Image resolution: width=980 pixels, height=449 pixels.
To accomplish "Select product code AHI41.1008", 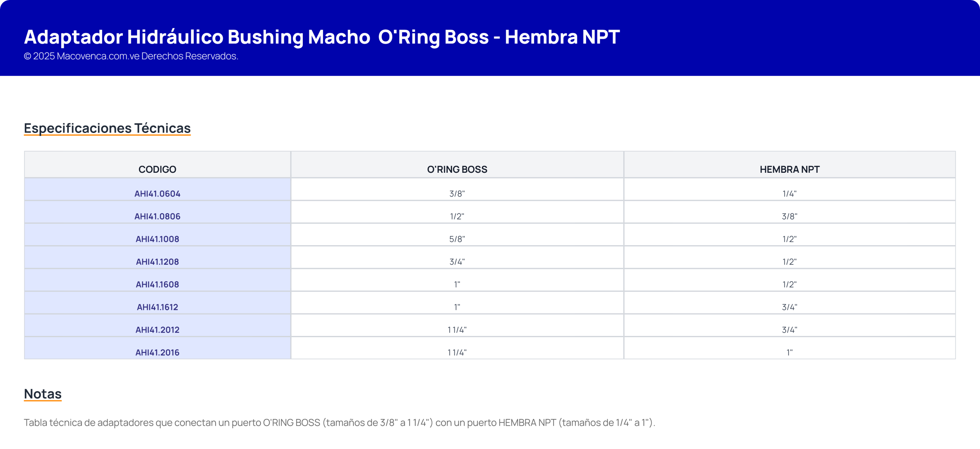I will tap(157, 239).
